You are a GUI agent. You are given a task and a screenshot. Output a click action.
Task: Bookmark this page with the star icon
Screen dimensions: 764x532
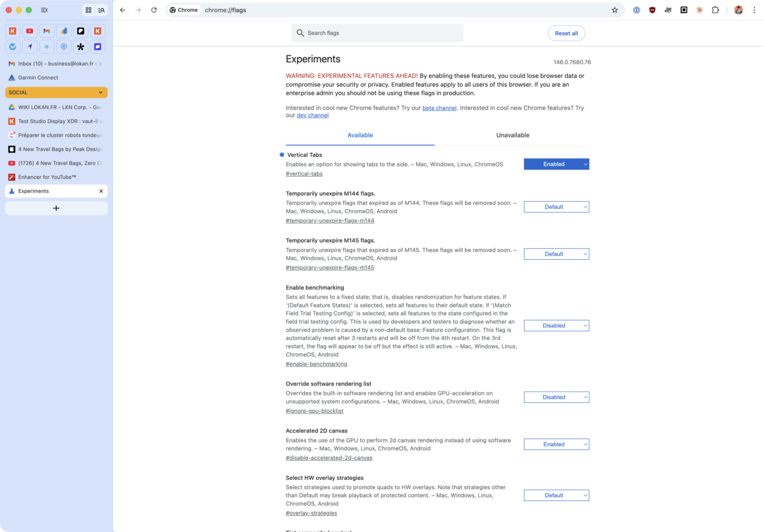tap(615, 10)
